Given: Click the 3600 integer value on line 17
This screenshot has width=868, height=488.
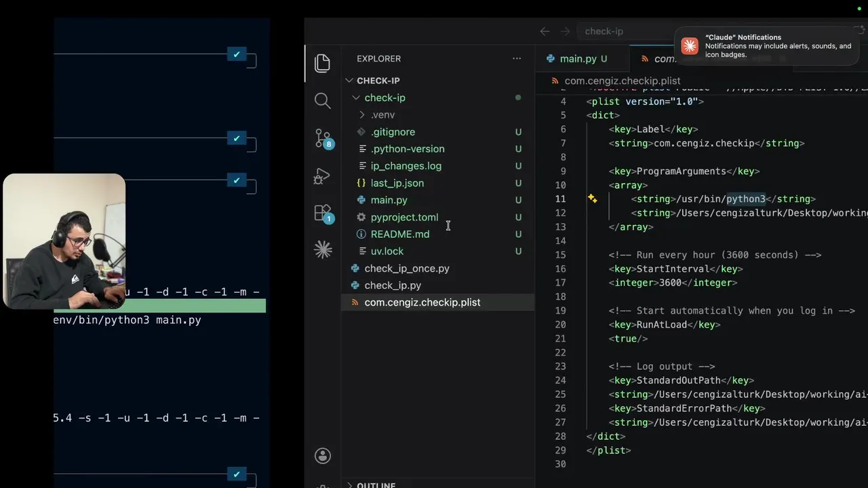Looking at the screenshot, I should [670, 283].
